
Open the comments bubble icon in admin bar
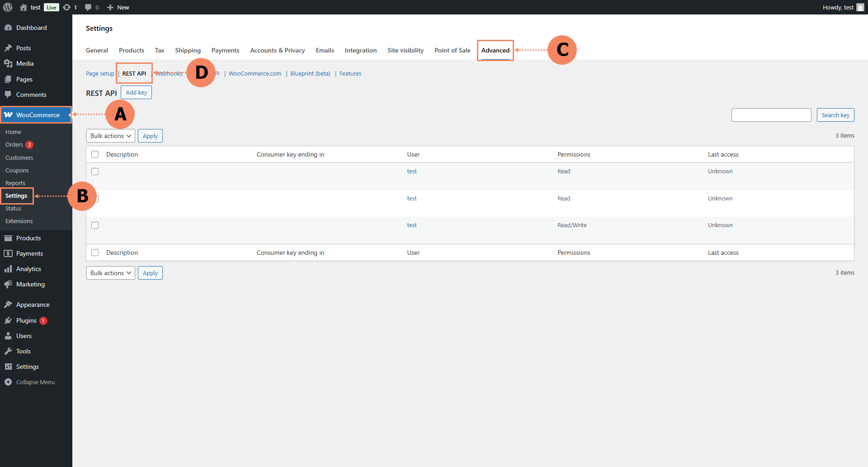88,7
